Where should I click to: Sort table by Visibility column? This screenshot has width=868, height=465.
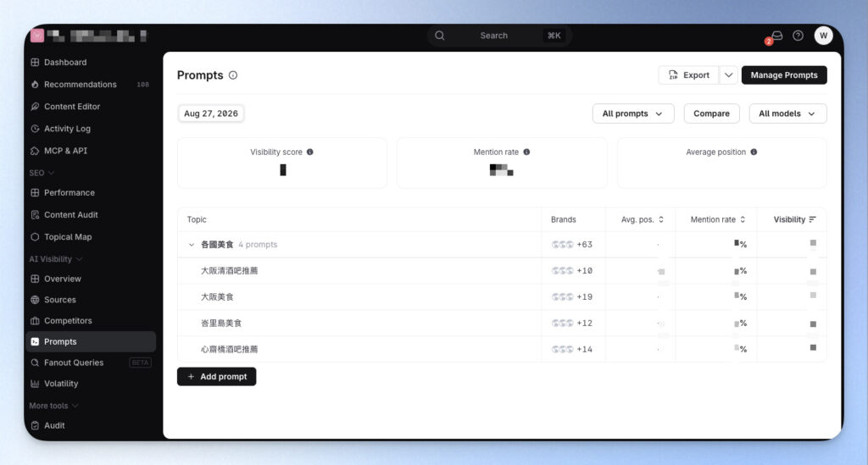(x=794, y=220)
